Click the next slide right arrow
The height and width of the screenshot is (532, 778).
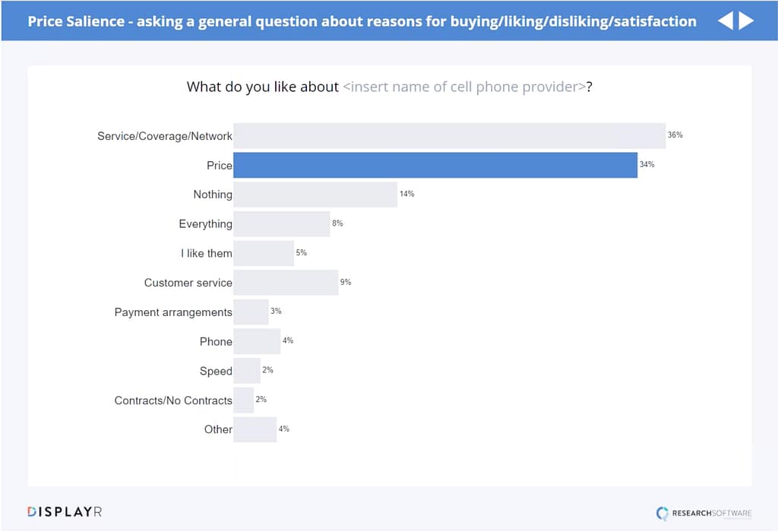(x=746, y=21)
